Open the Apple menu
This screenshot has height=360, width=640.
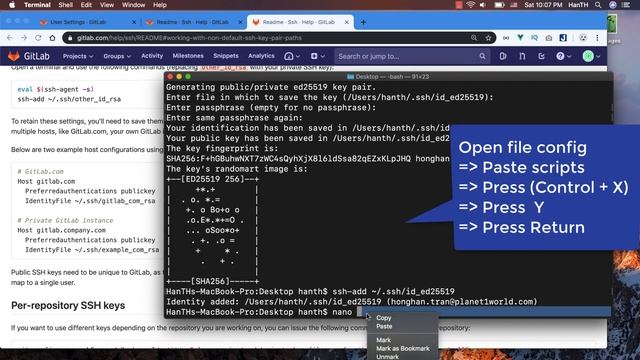pyautogui.click(x=12, y=5)
